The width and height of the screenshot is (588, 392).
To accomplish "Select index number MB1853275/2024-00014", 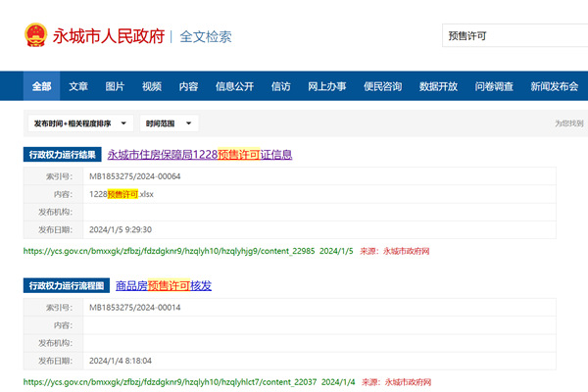I will (134, 308).
